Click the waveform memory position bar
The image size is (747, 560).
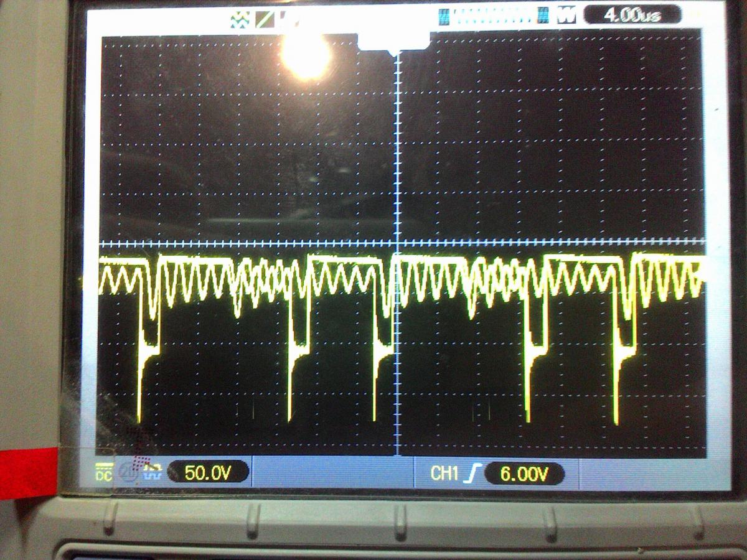pyautogui.click(x=493, y=17)
